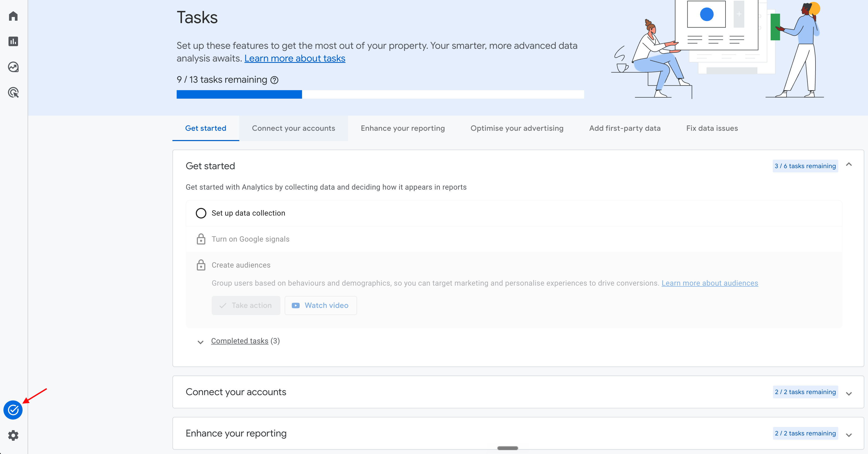Click Connect your accounts tasks remaining badge
The height and width of the screenshot is (454, 868).
(805, 392)
